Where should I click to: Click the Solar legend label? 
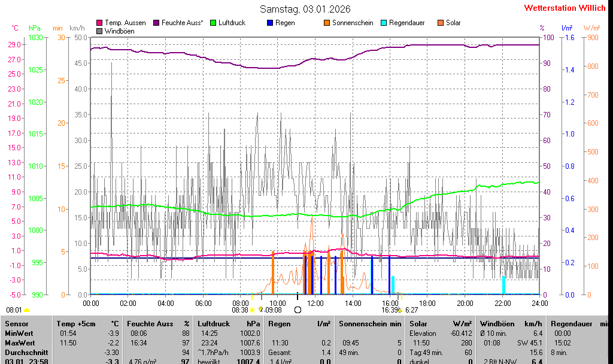click(453, 23)
